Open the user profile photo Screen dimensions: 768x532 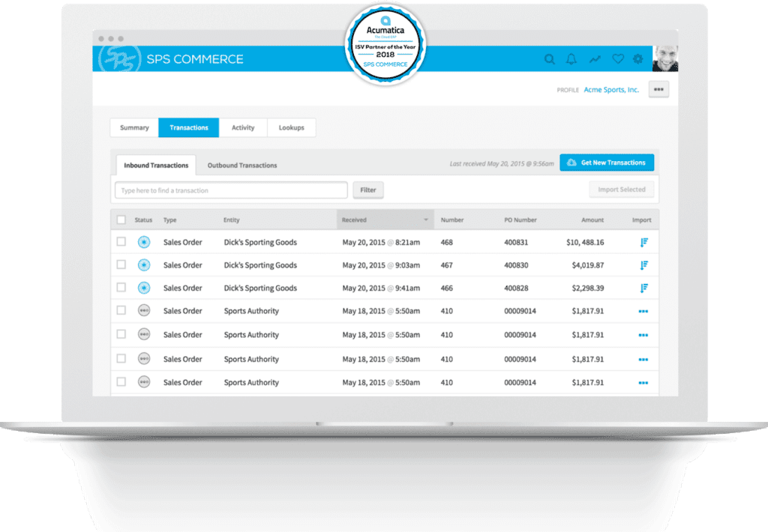point(665,58)
